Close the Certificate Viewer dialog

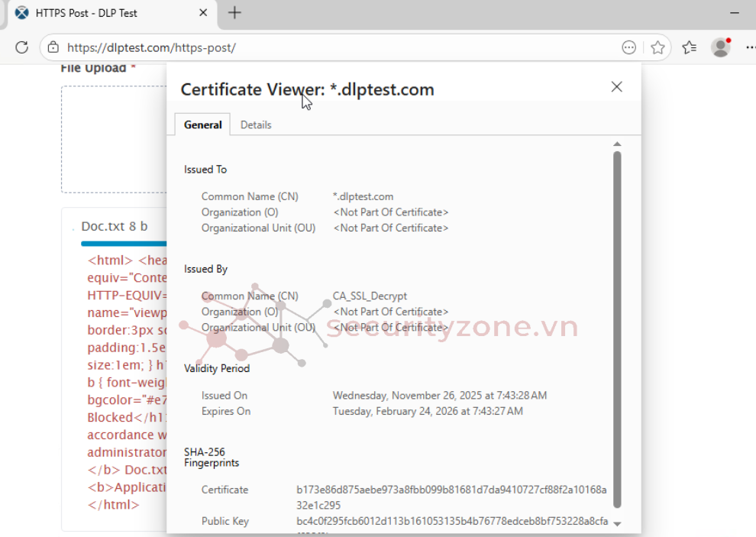tap(616, 87)
